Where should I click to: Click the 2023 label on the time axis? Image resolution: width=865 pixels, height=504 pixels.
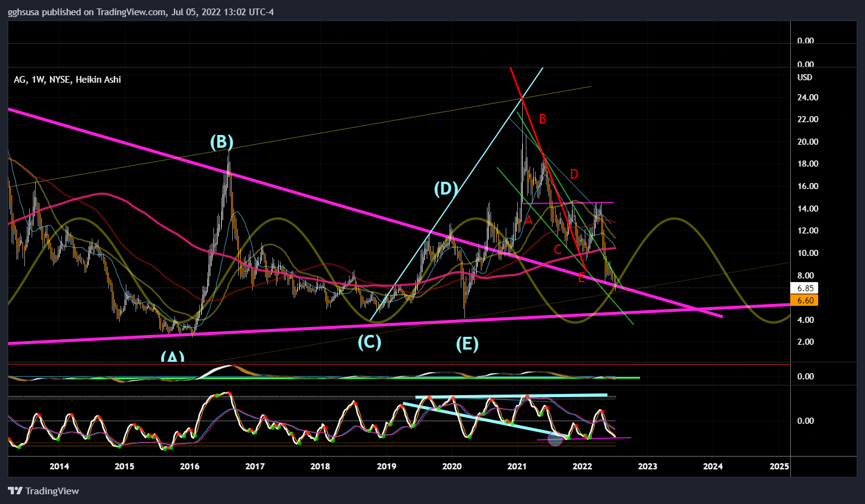click(647, 466)
